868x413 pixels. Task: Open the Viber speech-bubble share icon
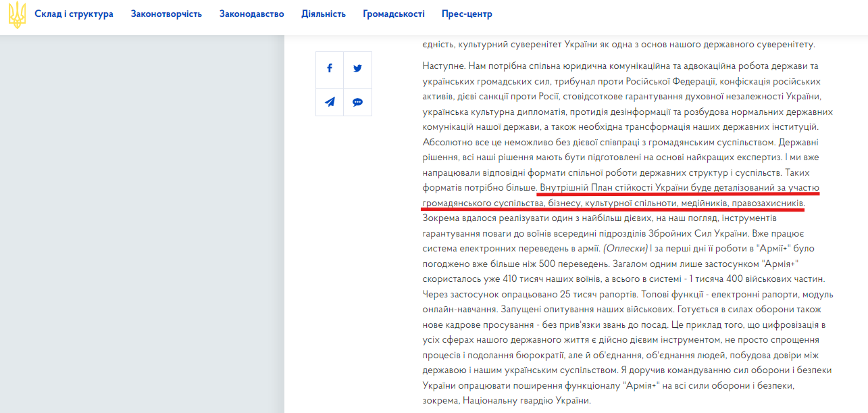(x=357, y=101)
